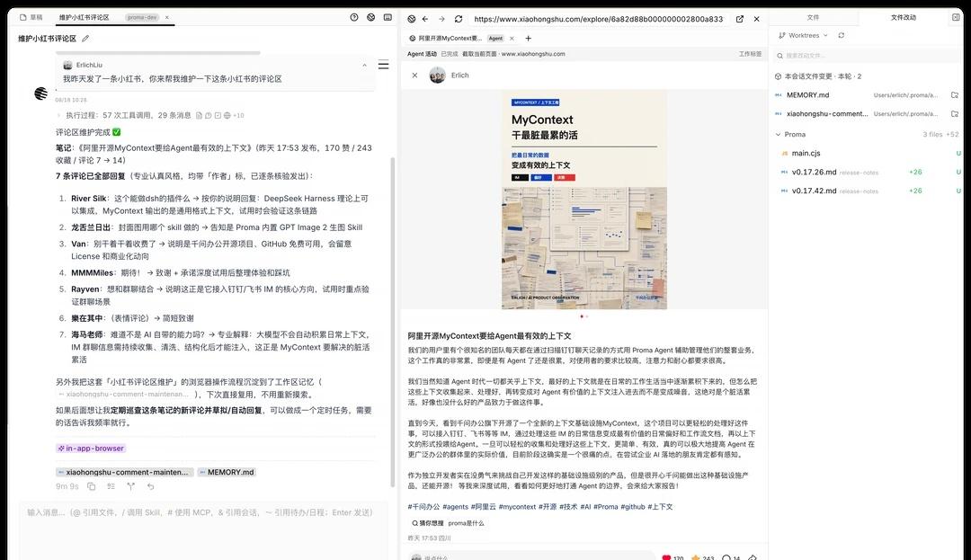
Task: Go back in the in-app browser
Action: 425,19
